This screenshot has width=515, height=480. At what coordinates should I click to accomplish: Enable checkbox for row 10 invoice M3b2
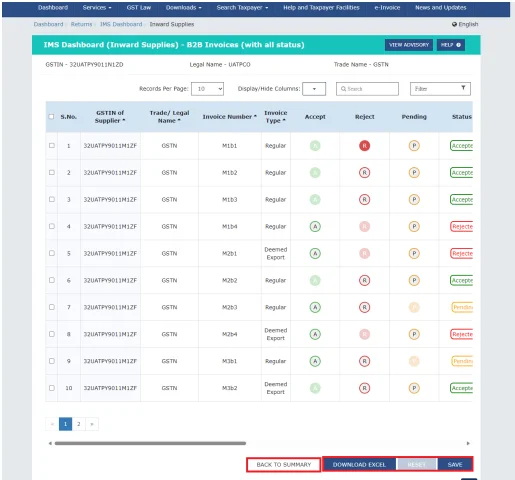pos(52,388)
